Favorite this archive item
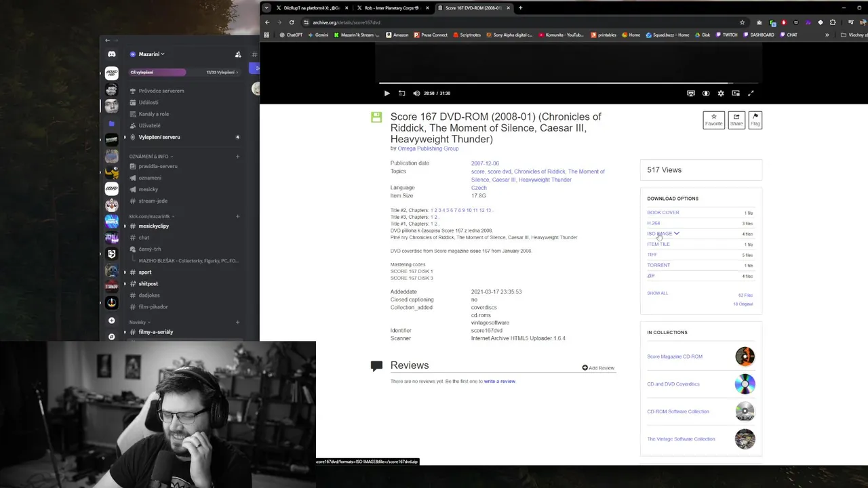Viewport: 868px width, 488px height. [713, 120]
